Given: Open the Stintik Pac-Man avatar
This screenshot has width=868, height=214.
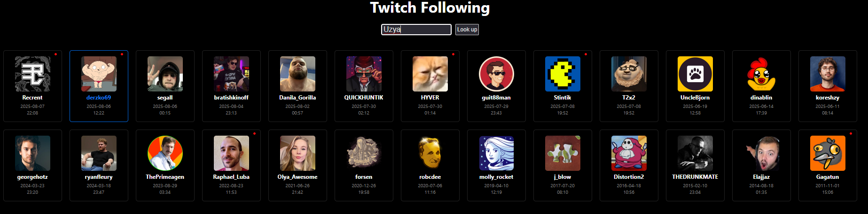Looking at the screenshot, I should coord(563,74).
